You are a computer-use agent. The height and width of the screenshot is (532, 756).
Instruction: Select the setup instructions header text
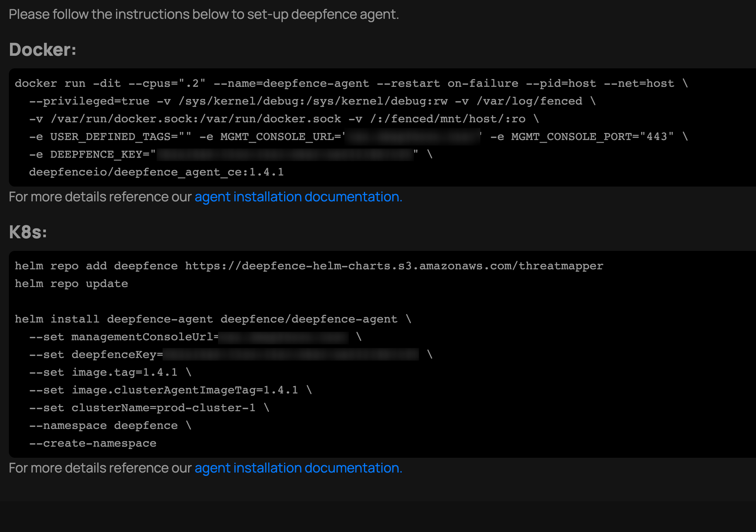203,14
